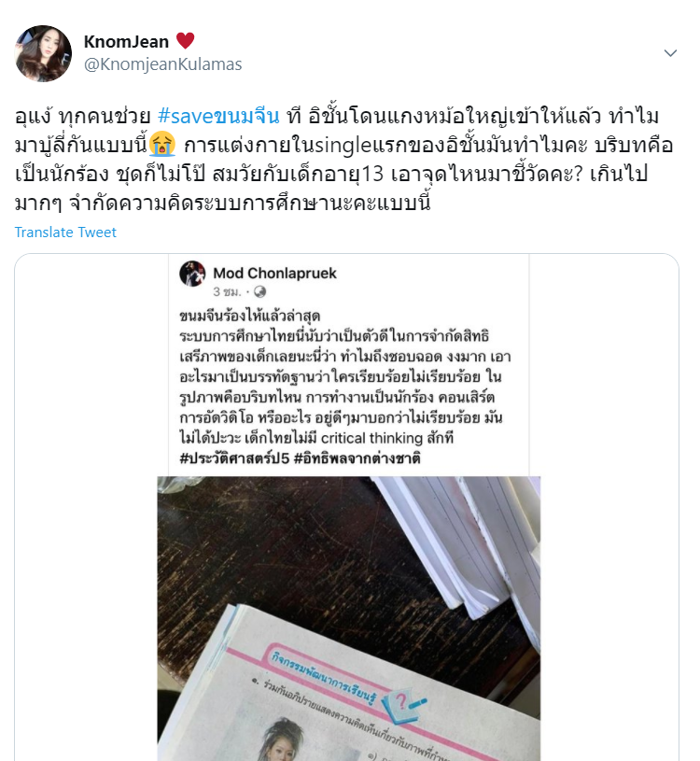Click the public globe icon beside post time

tap(260, 291)
